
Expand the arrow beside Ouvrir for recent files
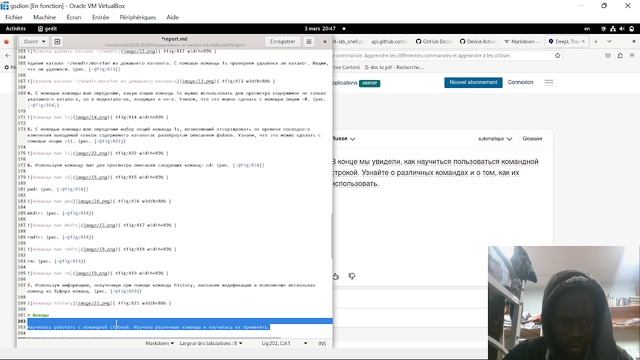[x=44, y=42]
